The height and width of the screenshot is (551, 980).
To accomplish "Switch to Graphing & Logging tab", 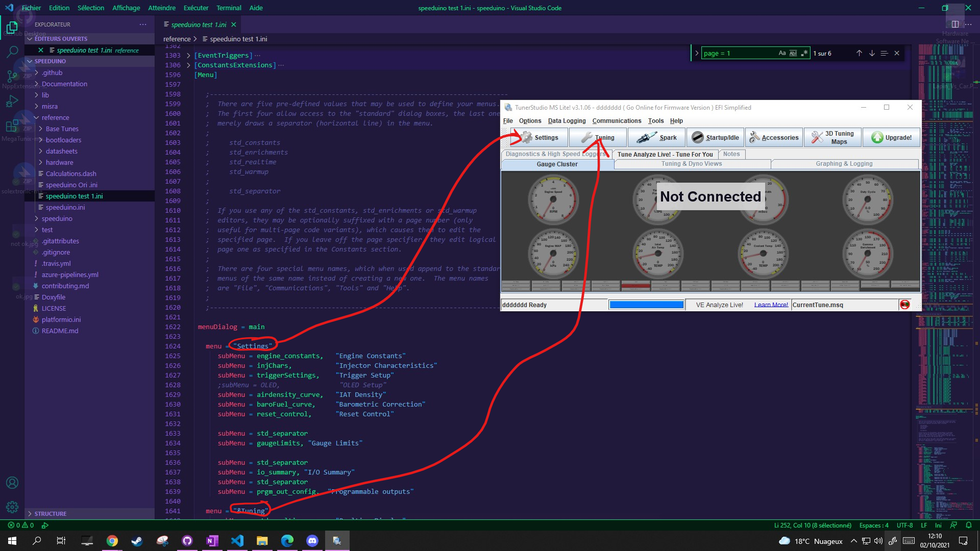I will pos(844,164).
